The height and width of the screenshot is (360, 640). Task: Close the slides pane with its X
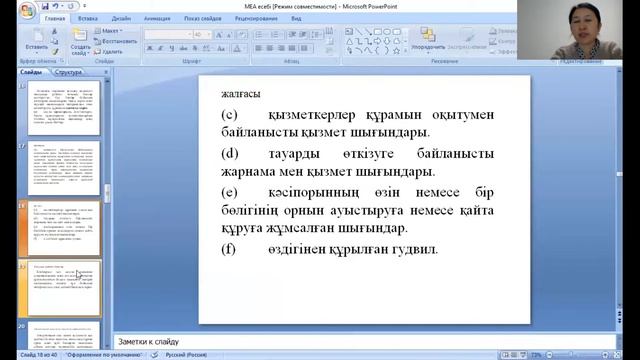point(106,72)
